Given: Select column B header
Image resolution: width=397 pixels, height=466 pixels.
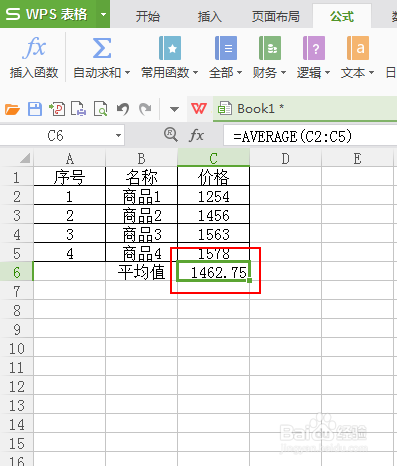Looking at the screenshot, I should point(141,158).
